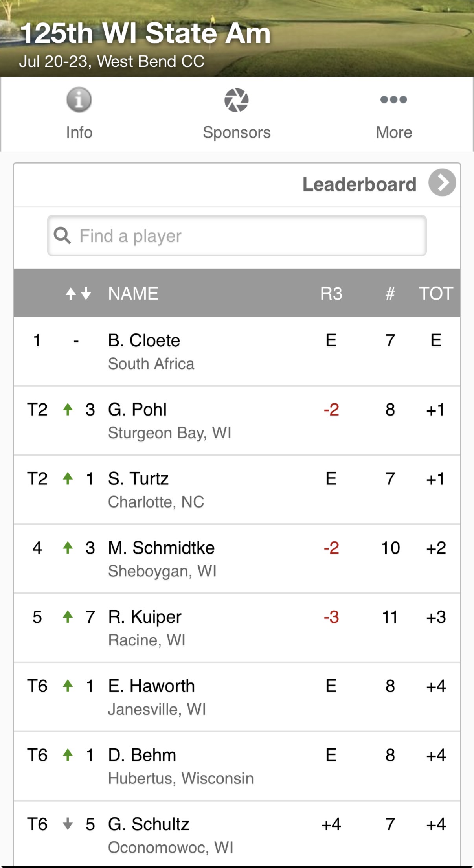
Task: Open E. Haworth player entry
Action: coord(237,697)
